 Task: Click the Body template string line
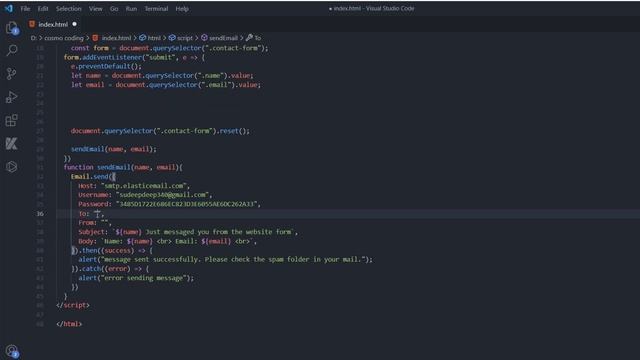tap(167, 241)
